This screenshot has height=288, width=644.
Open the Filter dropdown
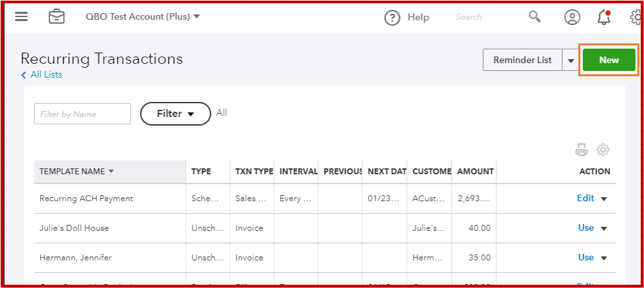click(x=175, y=114)
